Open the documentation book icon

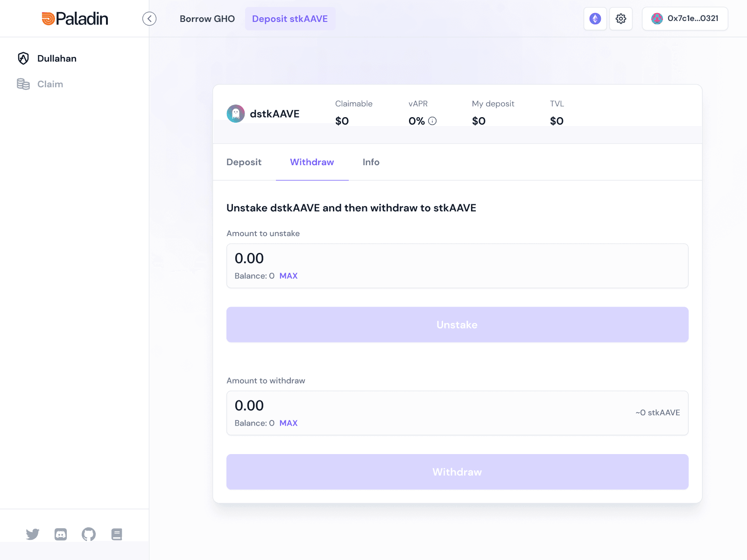pos(117,534)
